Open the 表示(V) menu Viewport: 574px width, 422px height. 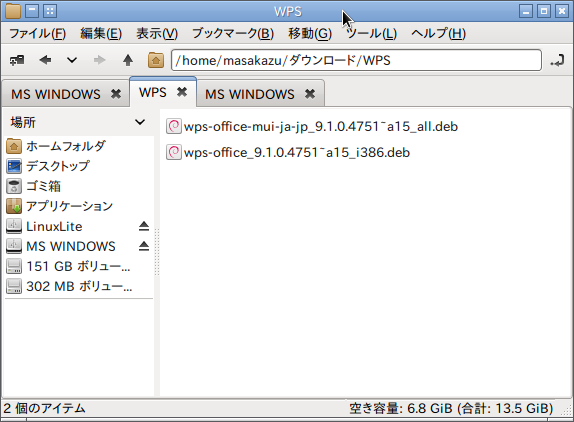tap(157, 34)
